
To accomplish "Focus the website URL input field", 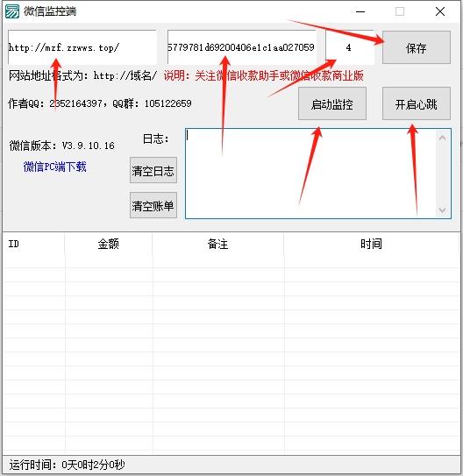I will 82,47.
